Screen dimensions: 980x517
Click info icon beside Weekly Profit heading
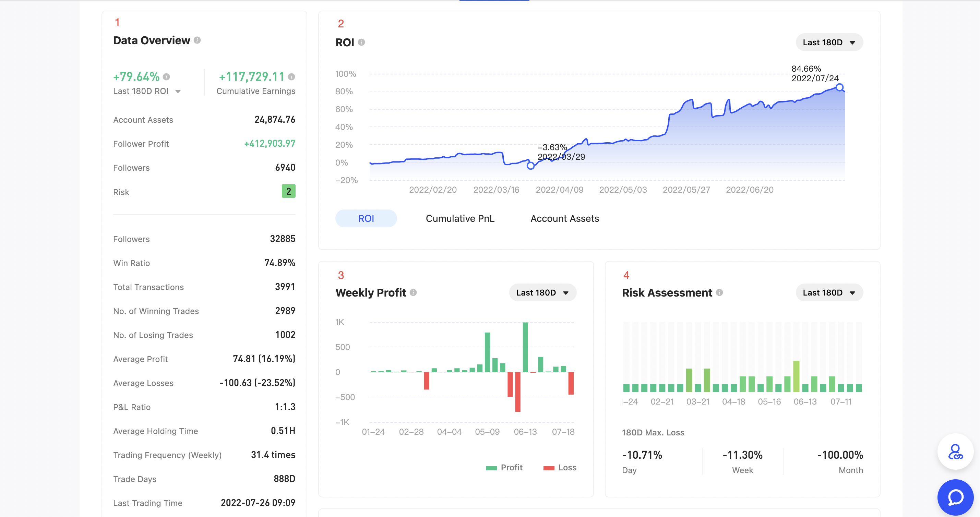(x=413, y=292)
